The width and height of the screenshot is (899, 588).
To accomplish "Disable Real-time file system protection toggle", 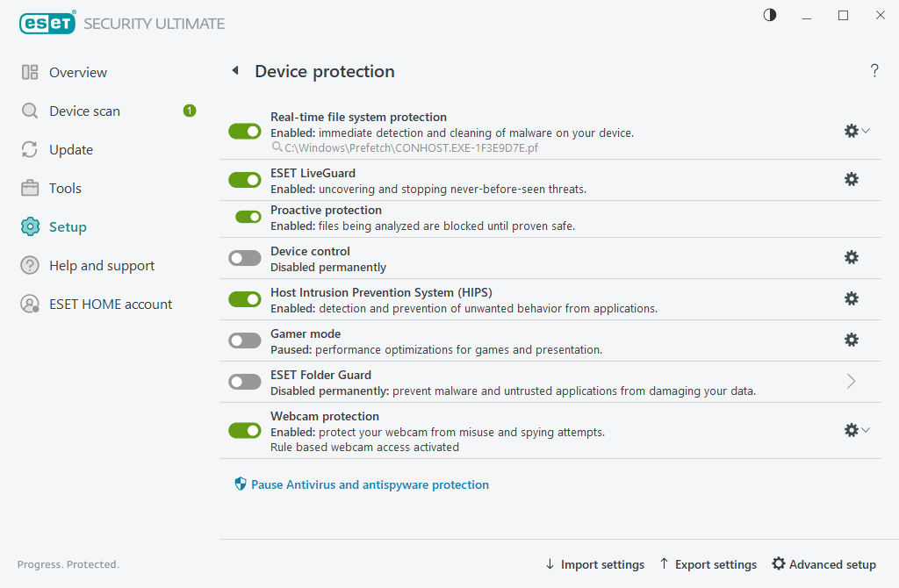I will click(245, 132).
